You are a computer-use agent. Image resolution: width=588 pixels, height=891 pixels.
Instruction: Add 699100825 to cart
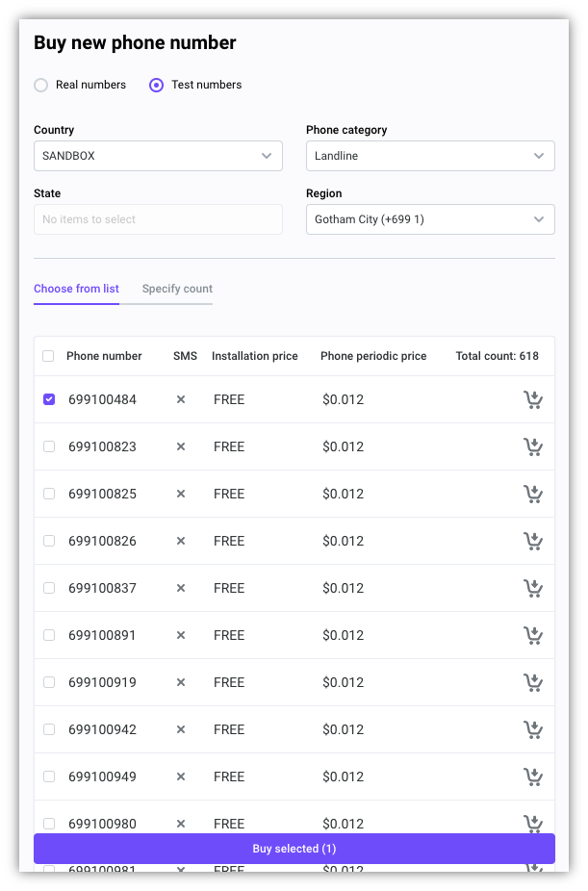tap(532, 494)
